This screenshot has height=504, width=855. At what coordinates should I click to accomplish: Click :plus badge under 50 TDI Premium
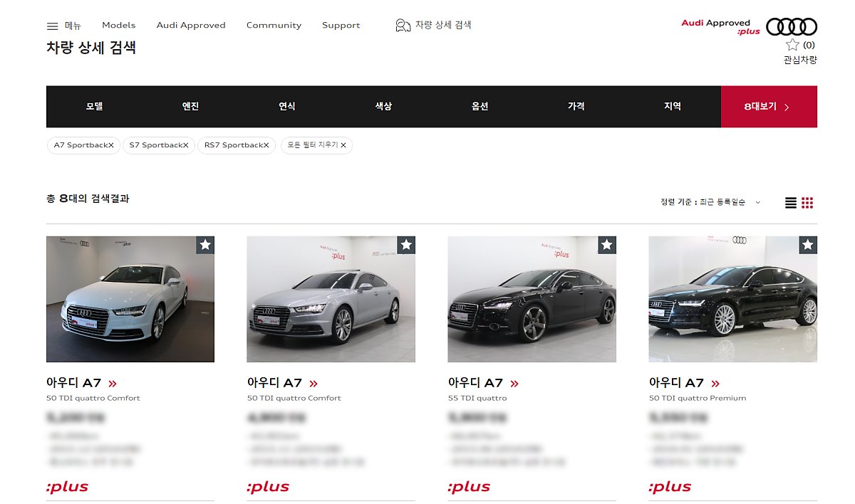point(670,488)
